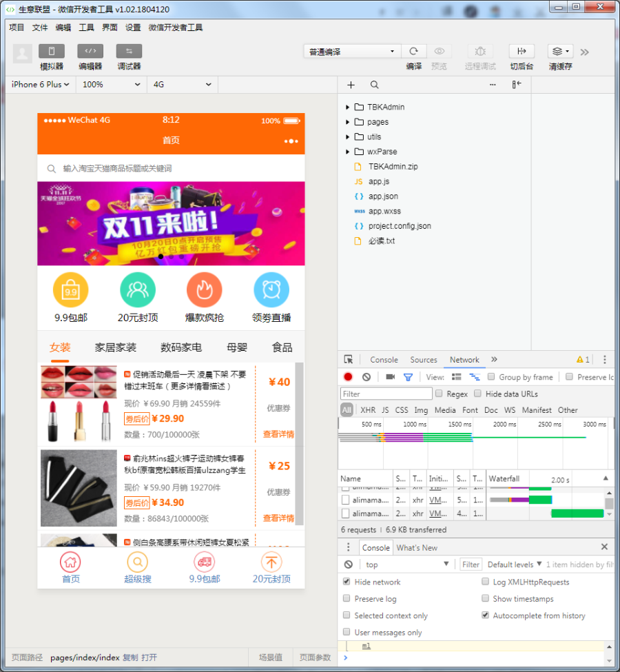This screenshot has height=672, width=620.
Task: Open the 4G network dropdown
Action: (x=183, y=84)
